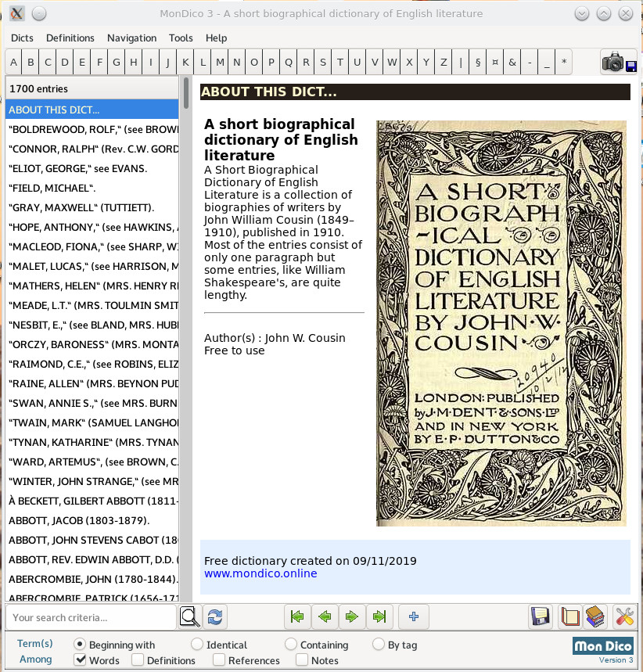The height and width of the screenshot is (672, 643).
Task: Click letter S in the alphabet bar
Action: tap(323, 62)
